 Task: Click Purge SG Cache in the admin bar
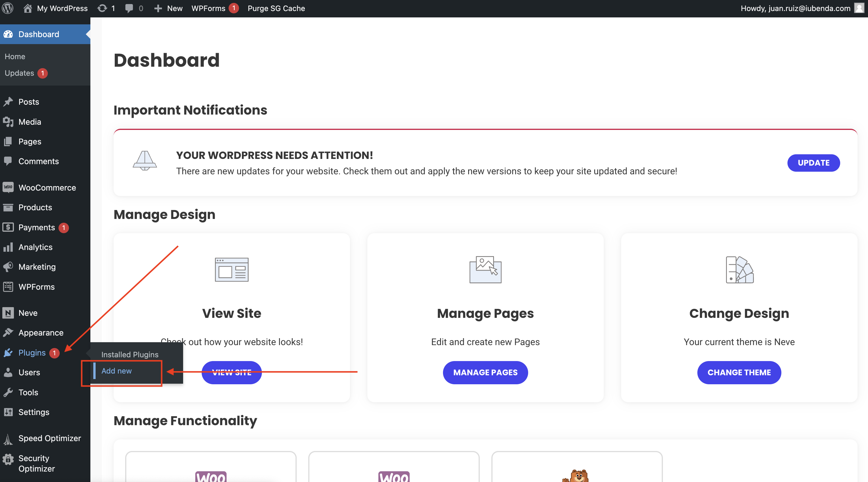pos(276,8)
